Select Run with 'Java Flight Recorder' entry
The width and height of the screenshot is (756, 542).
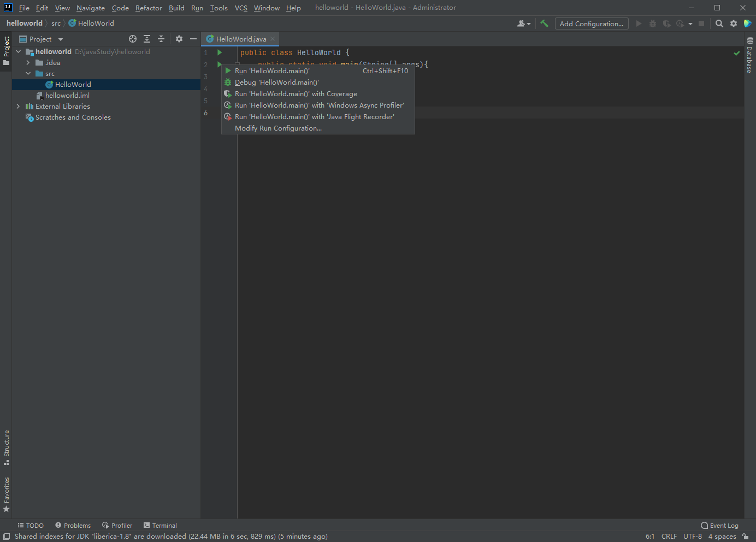318,117
